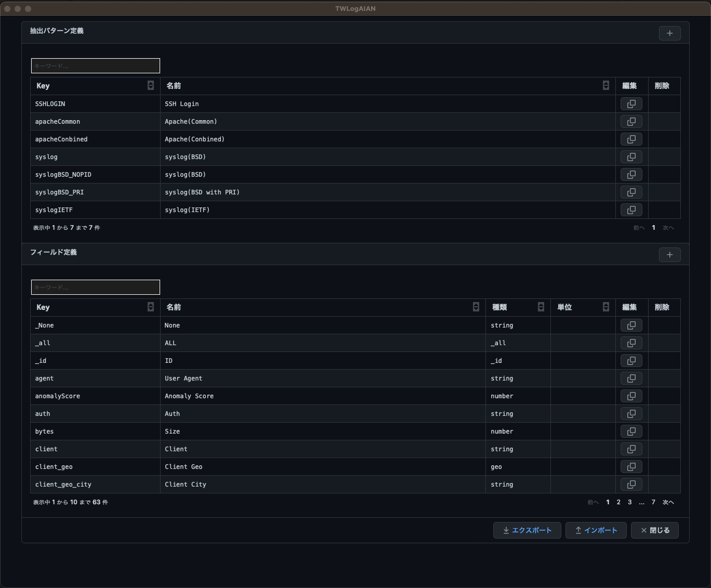This screenshot has width=711, height=588.
Task: Edit the anomalyScore field definition
Action: click(631, 396)
